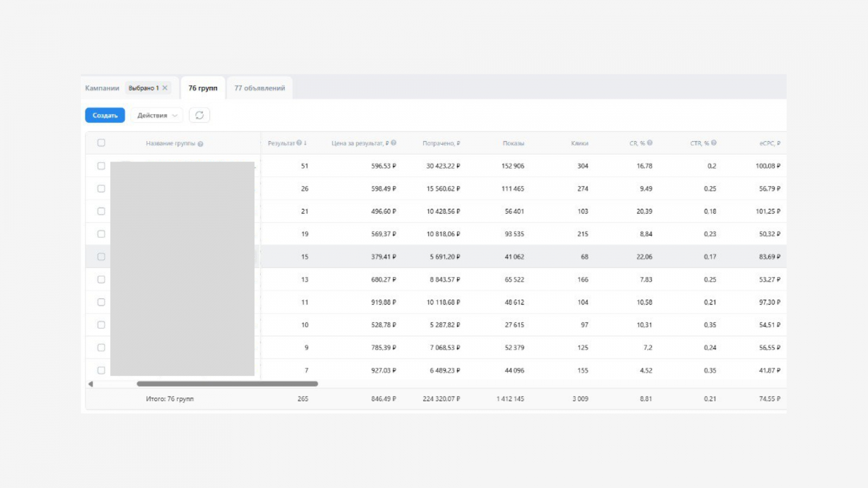Click the sort arrow in Результат column

point(305,143)
